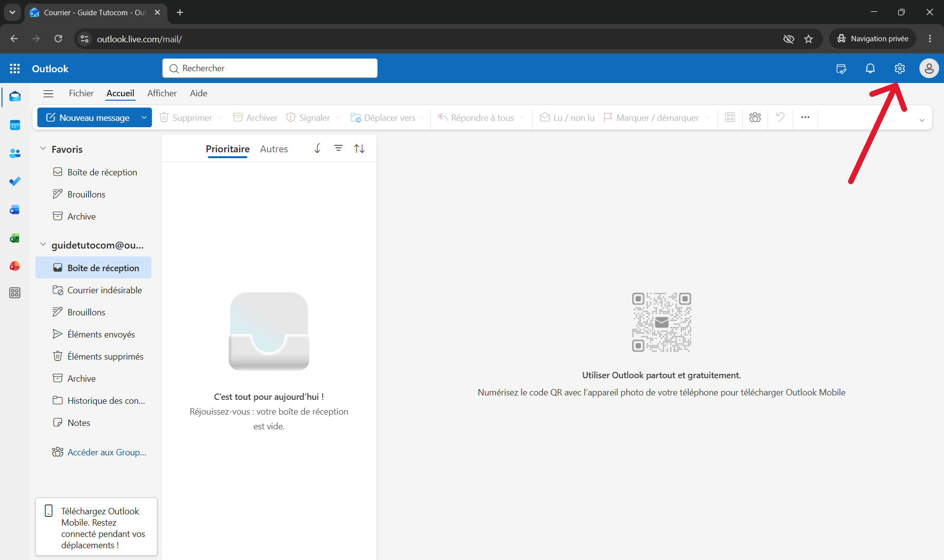Open the Répondre à tous dropdown arrow
The height and width of the screenshot is (560, 944).
tap(522, 117)
